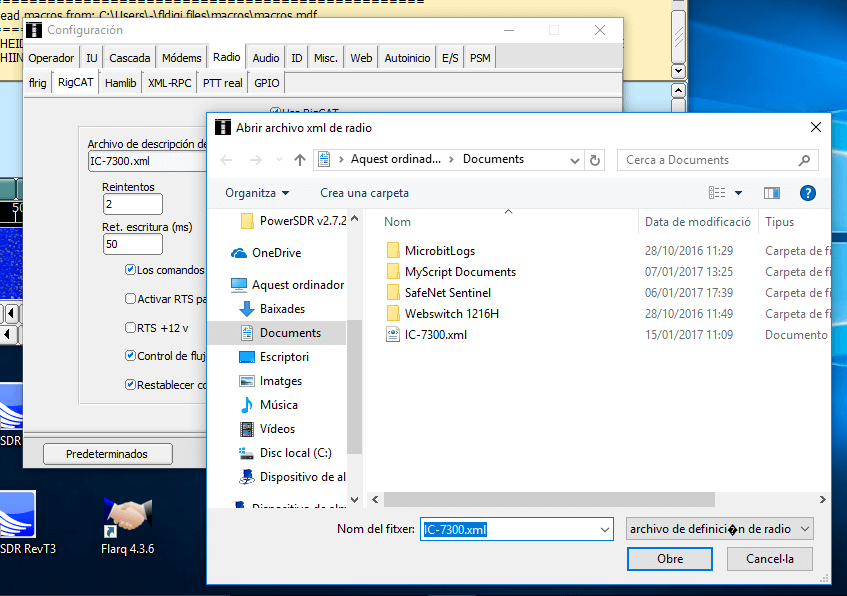Select PowerSDR v2.7.2 folder in sidebar
The image size is (847, 596).
tap(293, 221)
